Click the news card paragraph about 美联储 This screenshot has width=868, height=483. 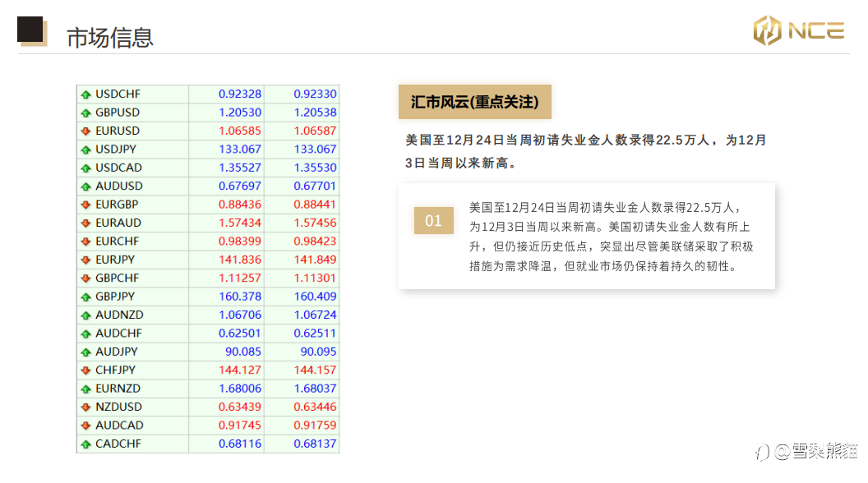(x=612, y=237)
